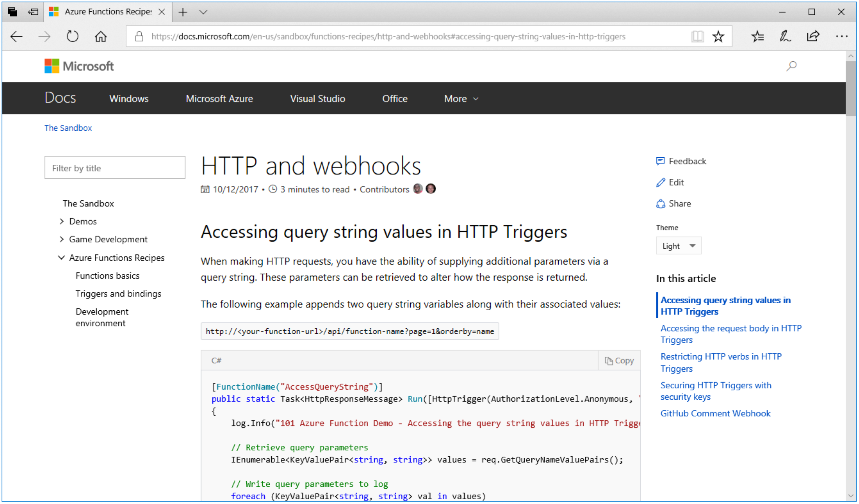Copy the C# code sample
The height and width of the screenshot is (504, 859).
click(619, 361)
